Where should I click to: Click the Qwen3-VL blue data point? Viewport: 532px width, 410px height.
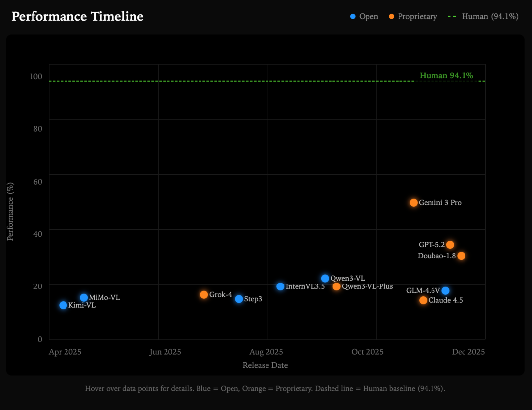(325, 279)
